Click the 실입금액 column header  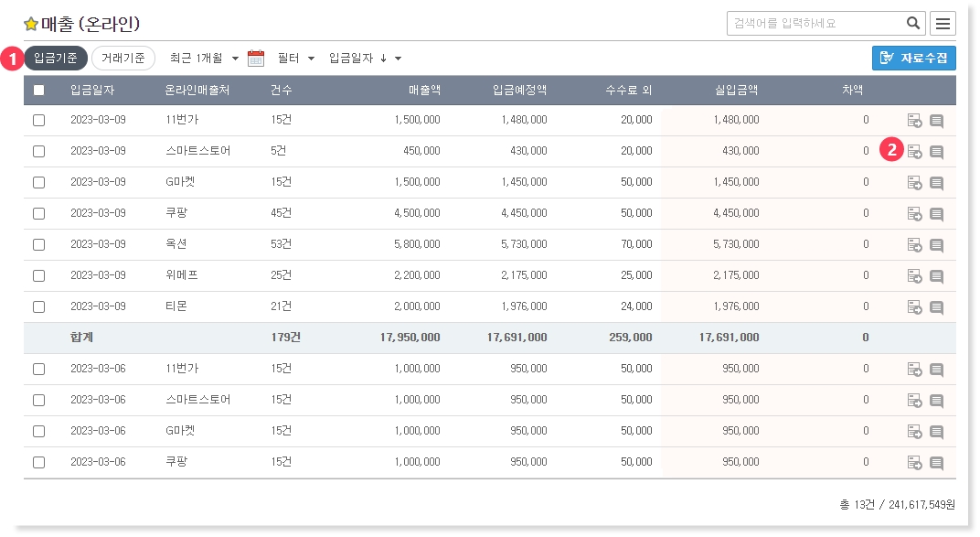point(736,91)
